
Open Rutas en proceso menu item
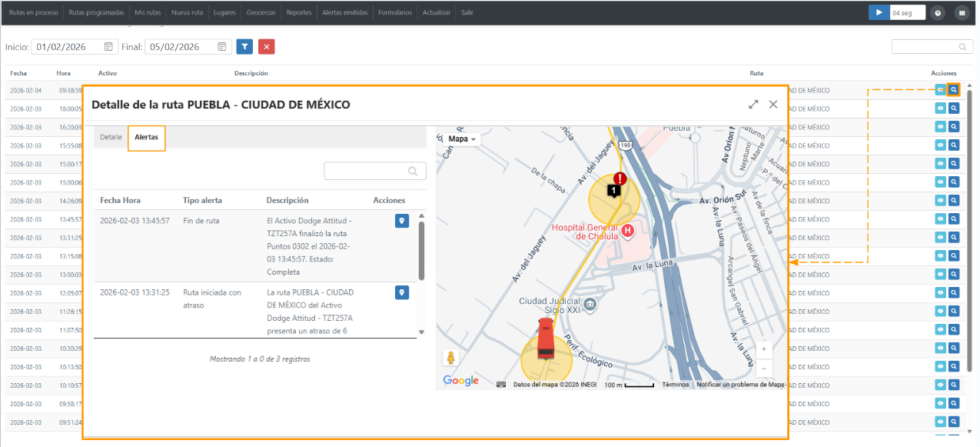(34, 13)
